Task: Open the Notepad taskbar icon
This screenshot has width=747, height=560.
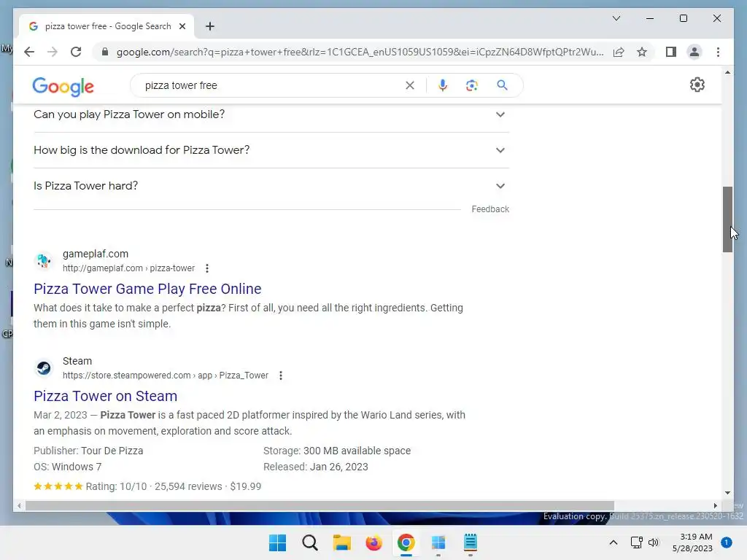Action: click(471, 542)
